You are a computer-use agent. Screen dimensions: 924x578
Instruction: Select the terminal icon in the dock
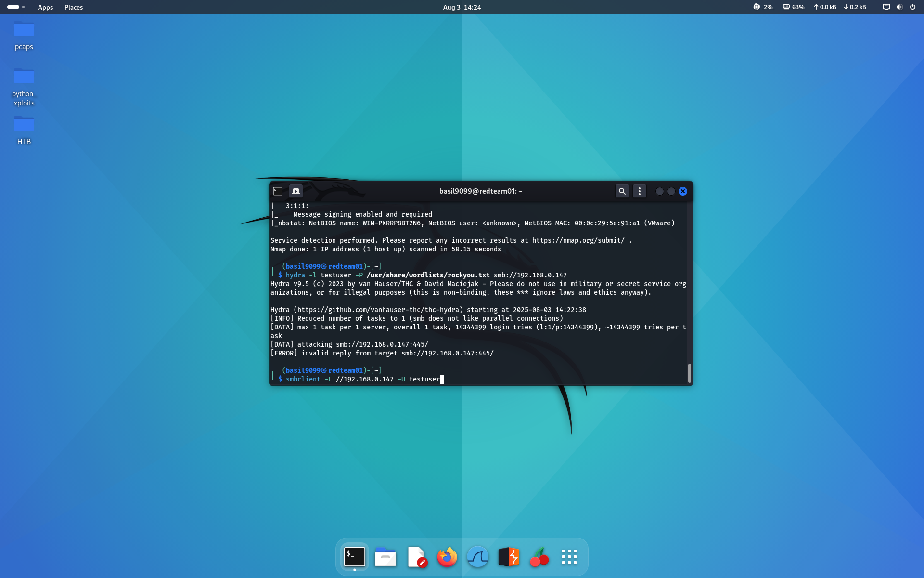click(x=354, y=556)
